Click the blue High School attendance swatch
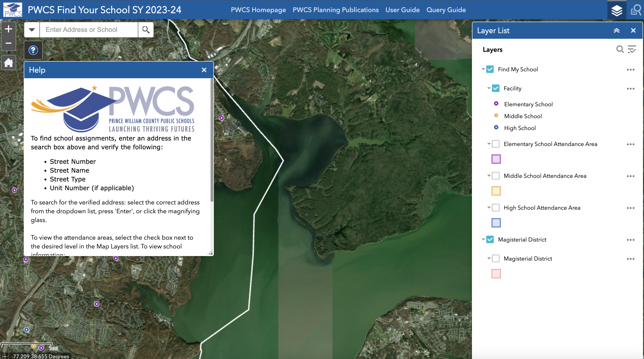Screen dimensions: 644x359 (x=496, y=223)
